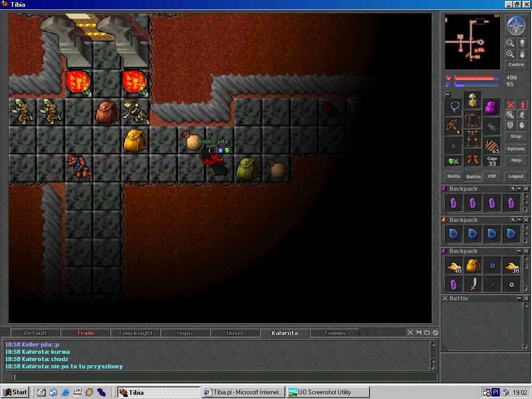Click the open channel button in chat bar
Viewport: 532px width, 399px height.
click(x=427, y=333)
